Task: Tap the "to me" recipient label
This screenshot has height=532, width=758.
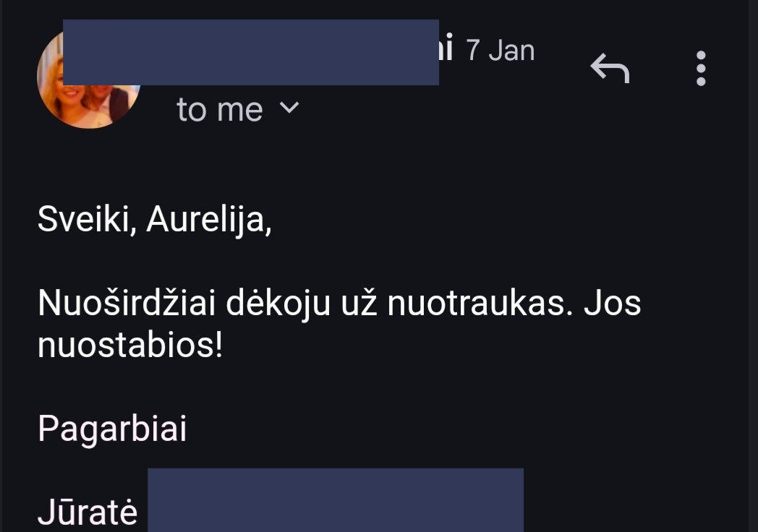Action: [x=219, y=110]
